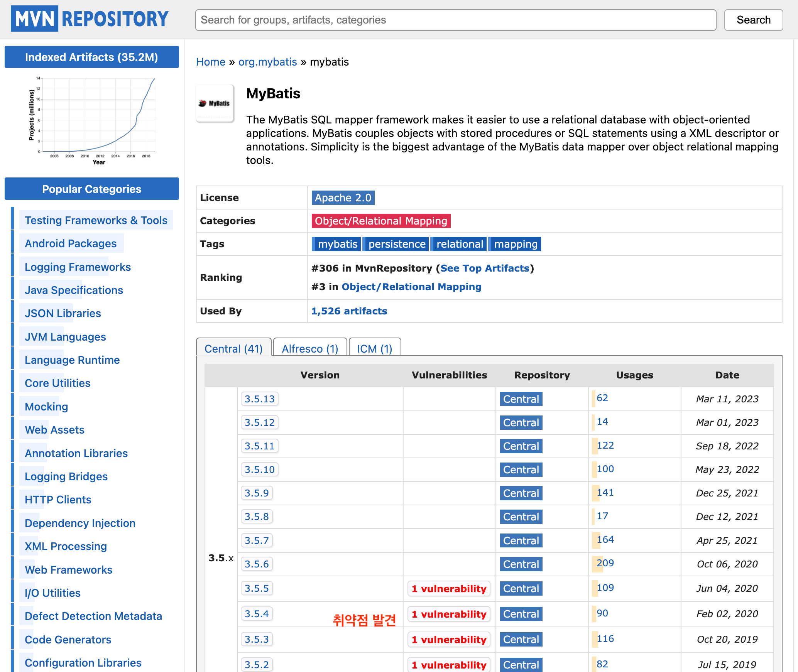This screenshot has width=798, height=672.
Task: Click the MyBatis project logo thumbnail
Action: coord(215,103)
